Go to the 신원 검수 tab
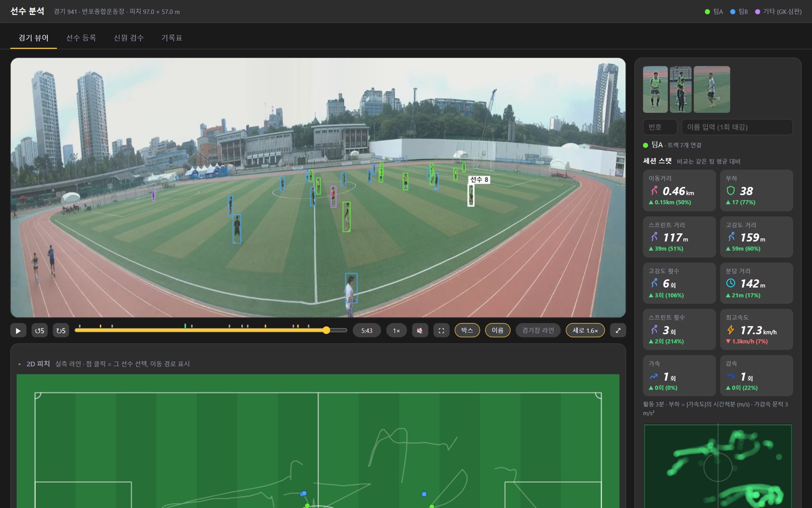The width and height of the screenshot is (812, 508). [129, 38]
